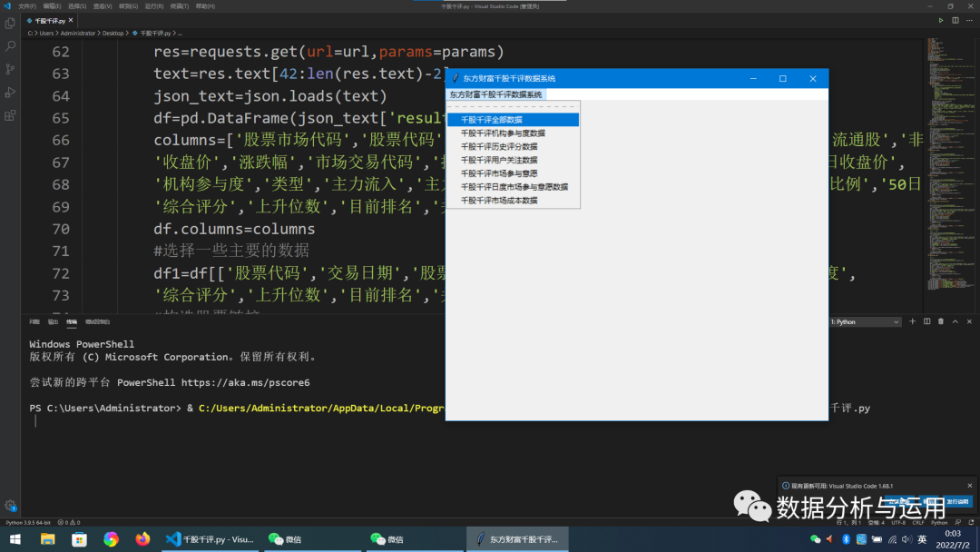Click the feedback icon in VS Code status bar
Screen dimensions: 980x552
pos(958,523)
